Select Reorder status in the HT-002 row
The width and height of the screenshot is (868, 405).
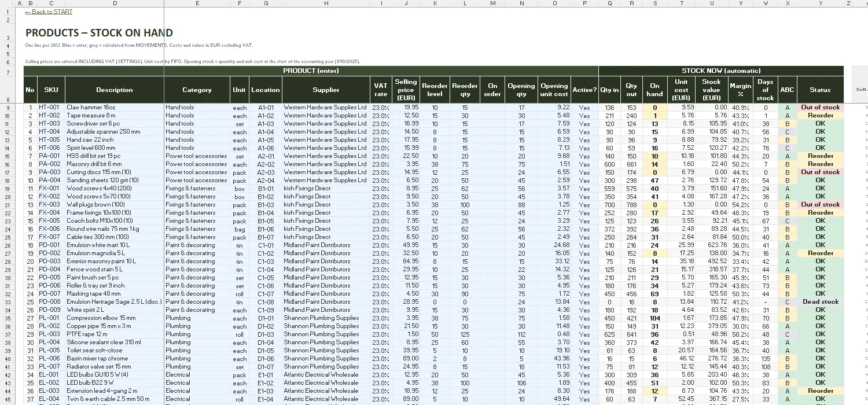pos(820,116)
